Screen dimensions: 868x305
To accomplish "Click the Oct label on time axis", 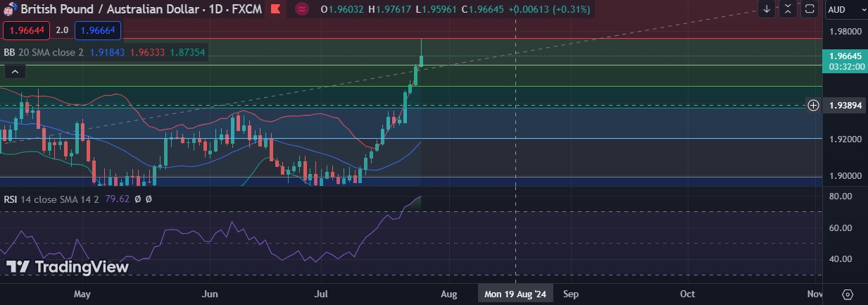I will click(688, 294).
